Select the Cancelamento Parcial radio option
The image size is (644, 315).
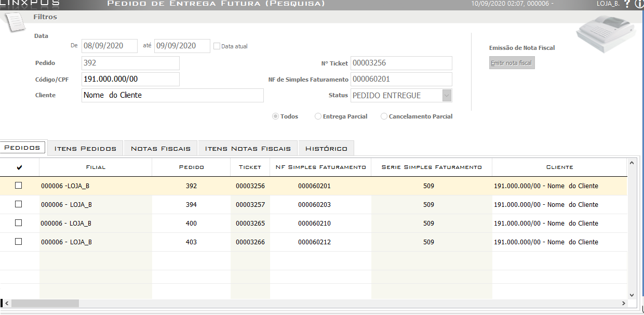tap(384, 116)
